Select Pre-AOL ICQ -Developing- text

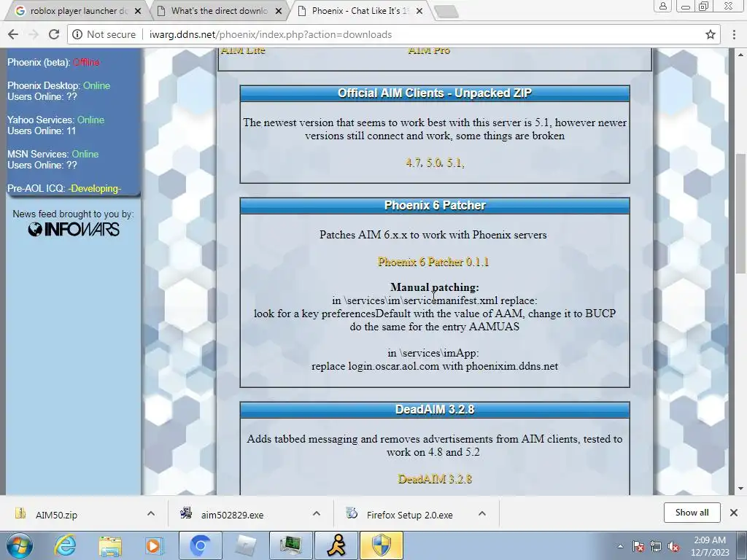point(95,189)
